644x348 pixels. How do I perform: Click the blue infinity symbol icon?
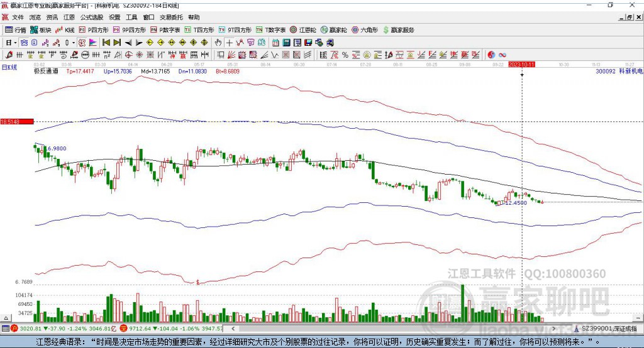[x=502, y=55]
